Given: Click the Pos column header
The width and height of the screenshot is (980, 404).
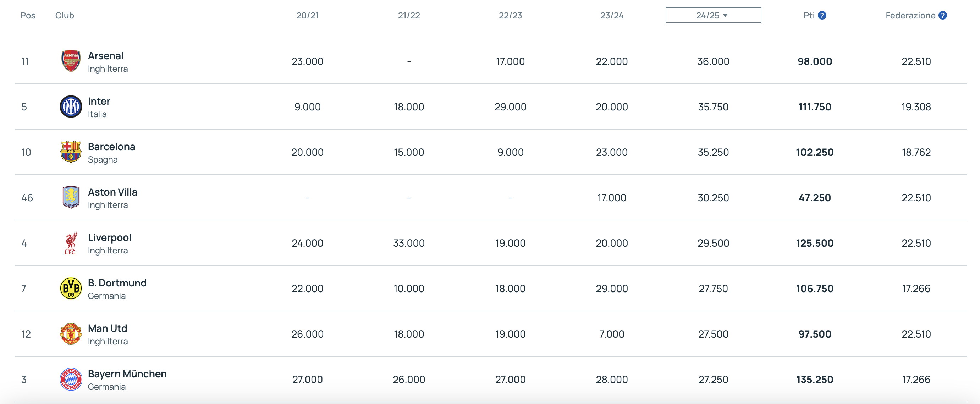Looking at the screenshot, I should tap(28, 16).
